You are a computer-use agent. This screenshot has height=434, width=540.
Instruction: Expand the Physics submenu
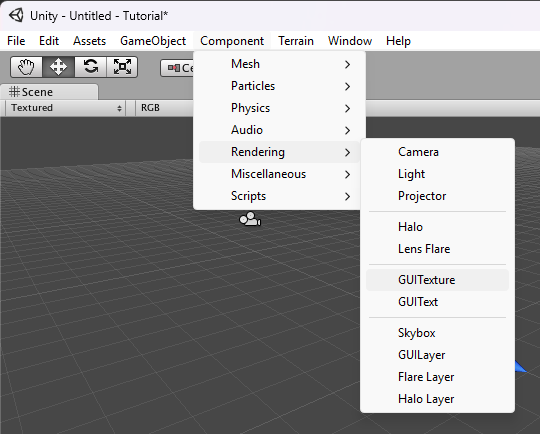coord(279,108)
